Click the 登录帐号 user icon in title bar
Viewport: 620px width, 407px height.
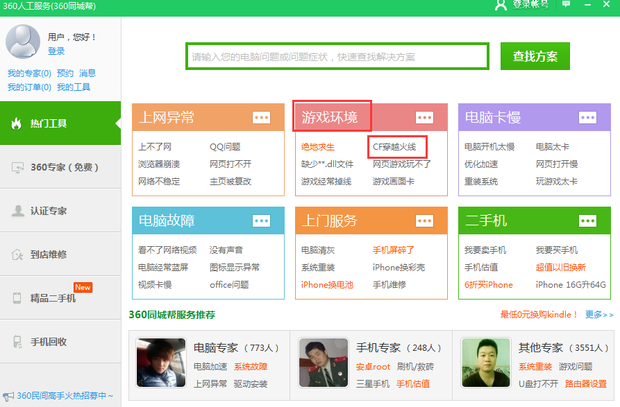(501, 5)
